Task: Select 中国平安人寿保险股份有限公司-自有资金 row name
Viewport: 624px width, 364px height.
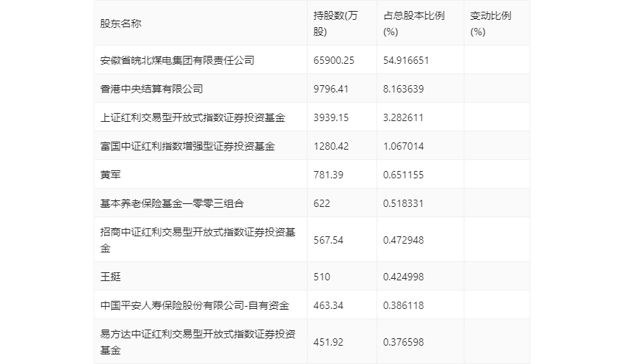Action: point(195,305)
